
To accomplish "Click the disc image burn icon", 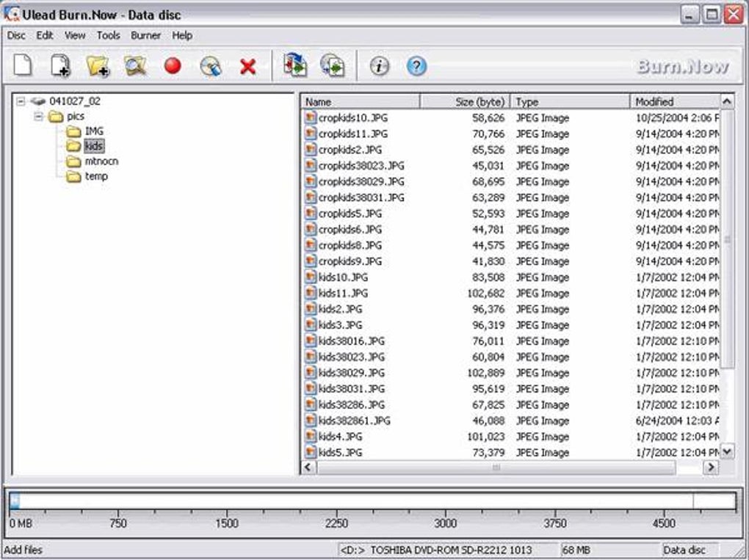I will (x=333, y=65).
